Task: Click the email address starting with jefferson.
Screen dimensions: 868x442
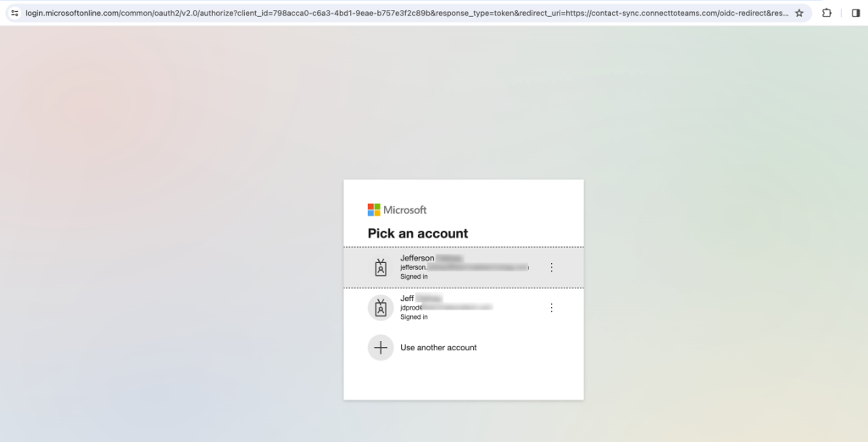Action: 462,267
